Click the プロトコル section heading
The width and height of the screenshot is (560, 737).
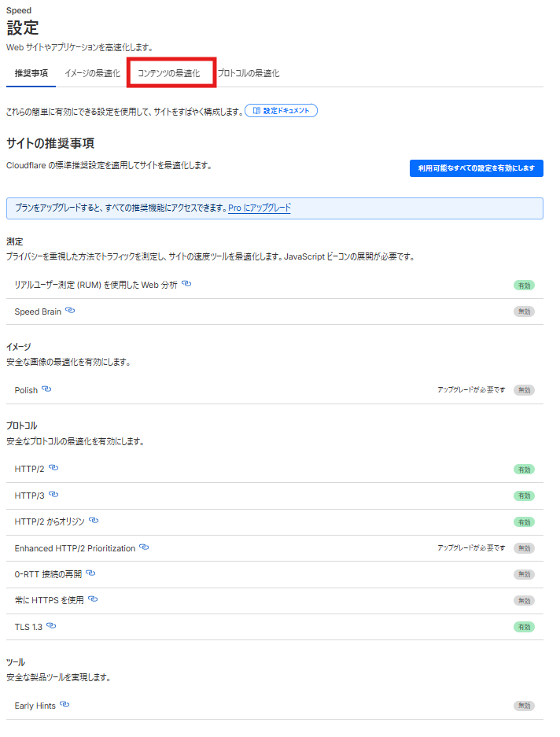tap(21, 426)
